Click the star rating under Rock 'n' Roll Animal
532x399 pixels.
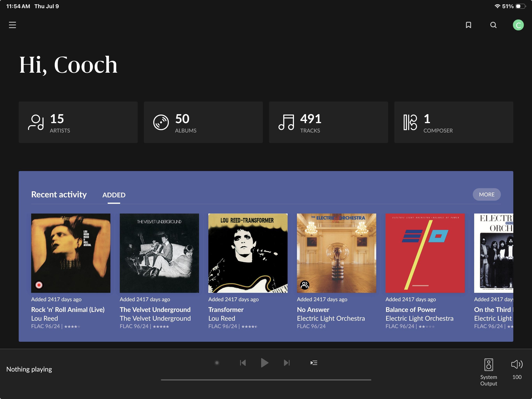click(x=72, y=327)
